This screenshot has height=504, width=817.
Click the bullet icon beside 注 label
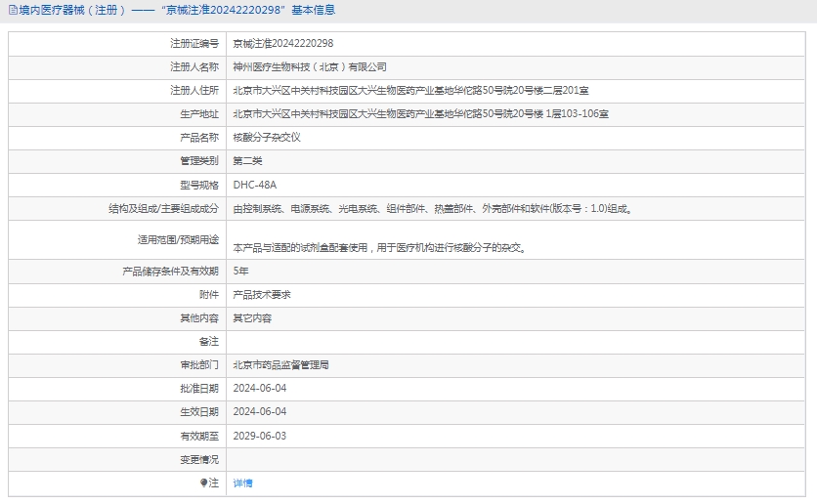pyautogui.click(x=203, y=483)
